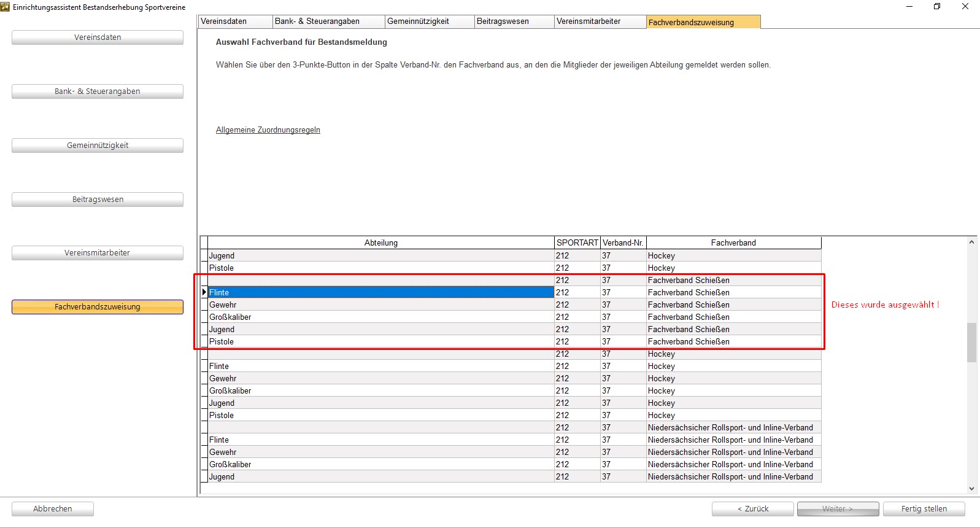Click Fachverband Schießen in Flinte row

734,292
